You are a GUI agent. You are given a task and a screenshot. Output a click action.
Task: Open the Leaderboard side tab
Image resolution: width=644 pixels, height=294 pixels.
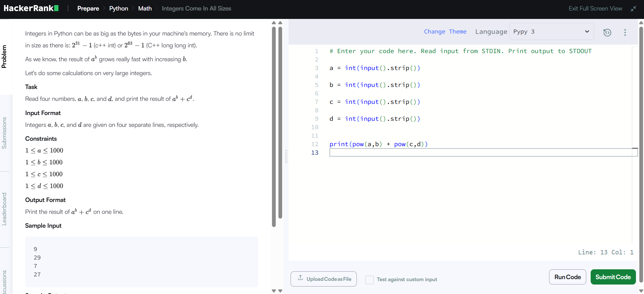click(x=4, y=209)
